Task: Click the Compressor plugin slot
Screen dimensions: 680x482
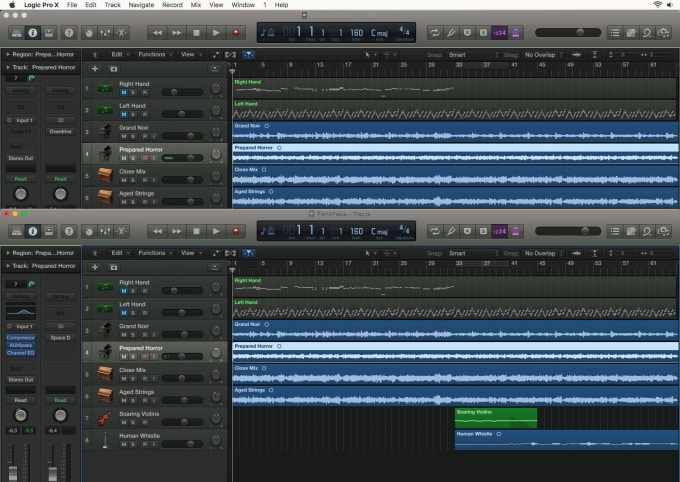Action: tap(20, 338)
